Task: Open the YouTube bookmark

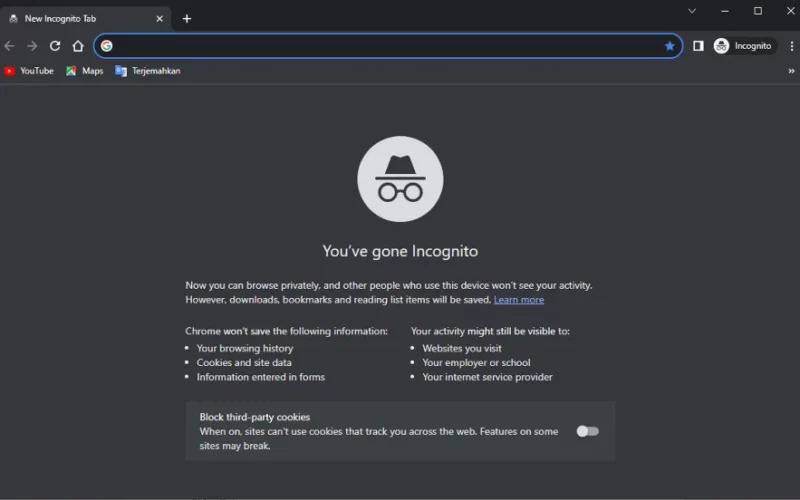Action: [x=29, y=71]
